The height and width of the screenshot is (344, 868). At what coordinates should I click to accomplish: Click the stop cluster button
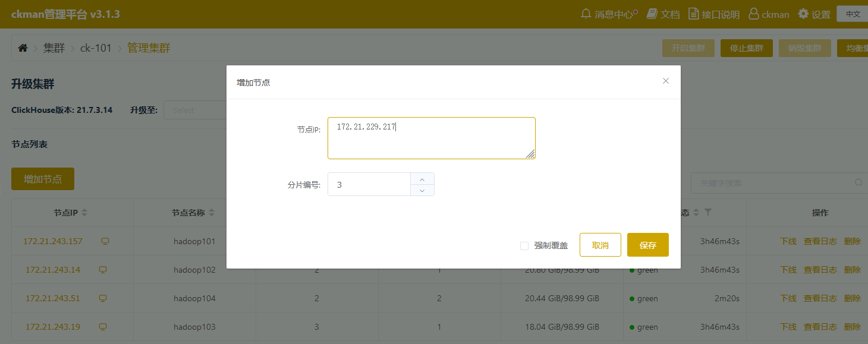(747, 48)
